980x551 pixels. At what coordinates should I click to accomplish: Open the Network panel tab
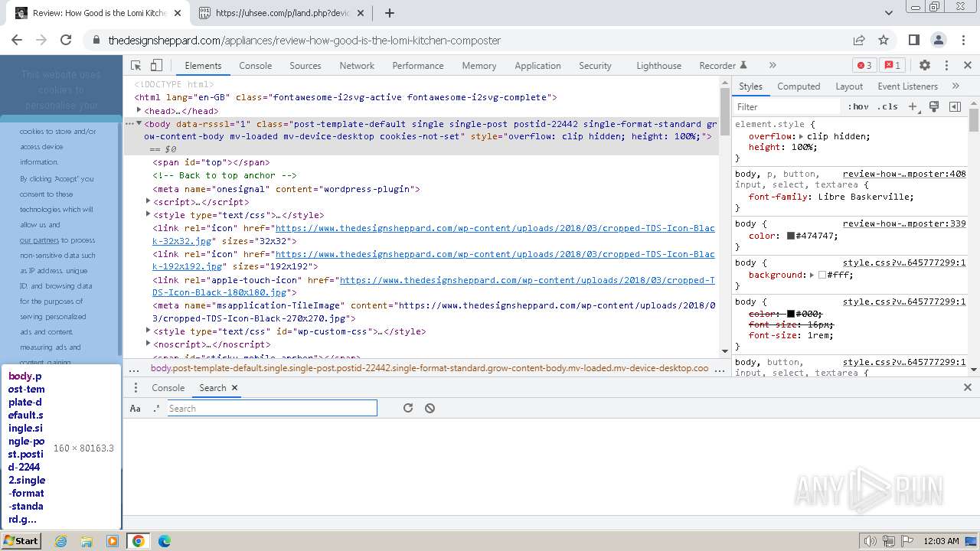(357, 66)
